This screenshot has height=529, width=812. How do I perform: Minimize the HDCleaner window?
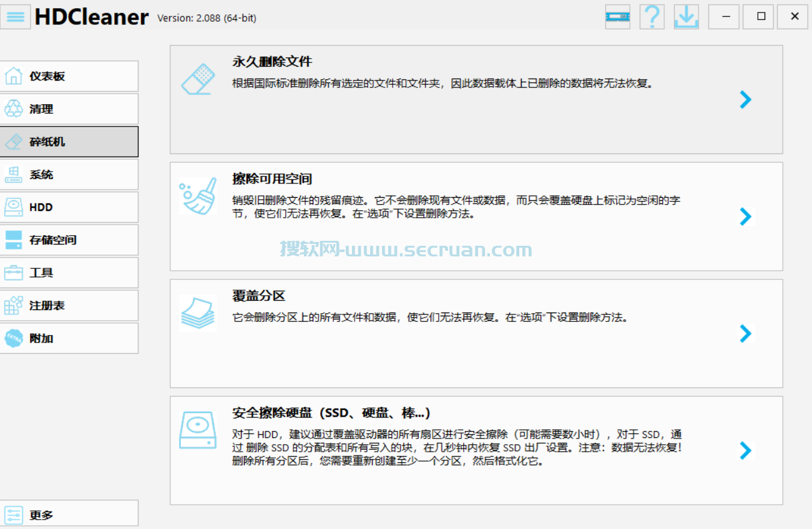(x=724, y=17)
